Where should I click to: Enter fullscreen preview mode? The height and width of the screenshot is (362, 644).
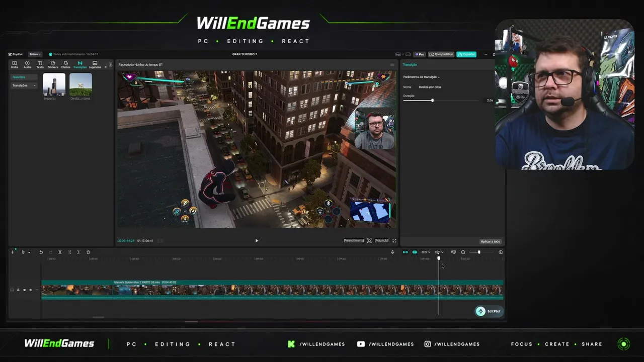click(394, 241)
